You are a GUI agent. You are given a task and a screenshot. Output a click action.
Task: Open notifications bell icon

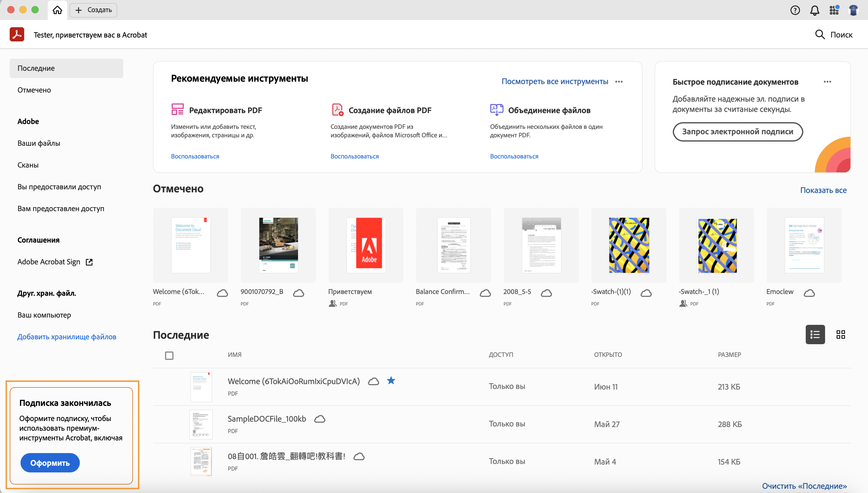(815, 10)
